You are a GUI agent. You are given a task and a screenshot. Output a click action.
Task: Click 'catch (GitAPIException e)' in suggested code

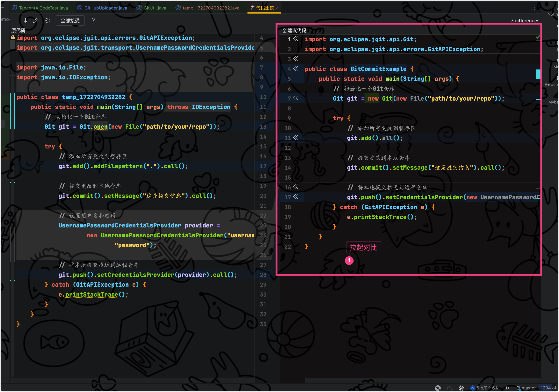pos(384,207)
